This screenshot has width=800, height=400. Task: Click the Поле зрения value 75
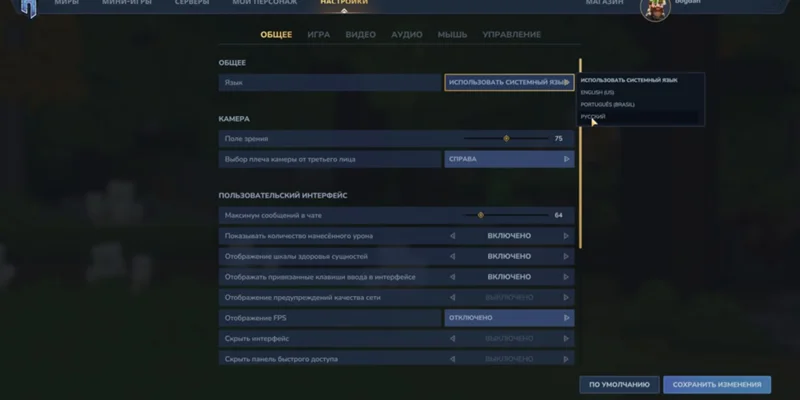click(558, 139)
